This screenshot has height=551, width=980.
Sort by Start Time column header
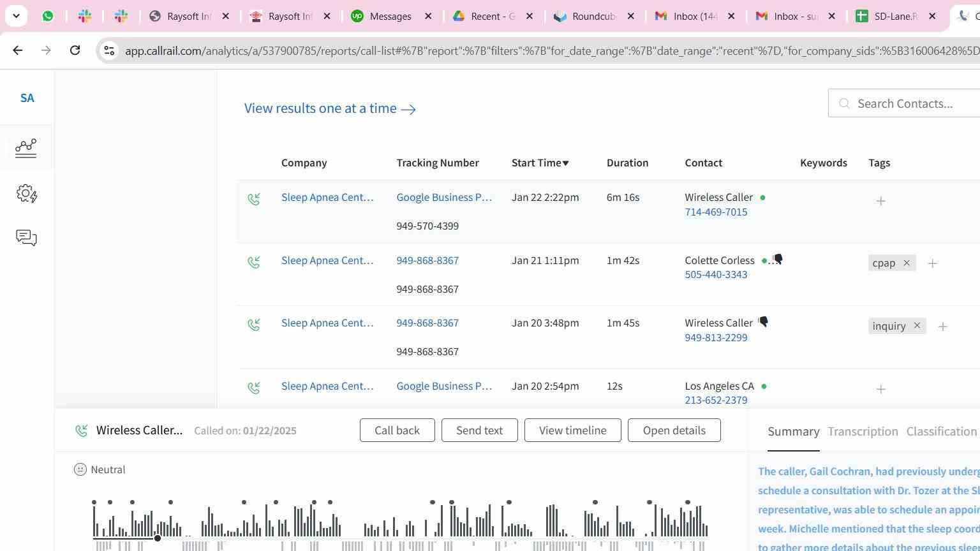(x=540, y=163)
